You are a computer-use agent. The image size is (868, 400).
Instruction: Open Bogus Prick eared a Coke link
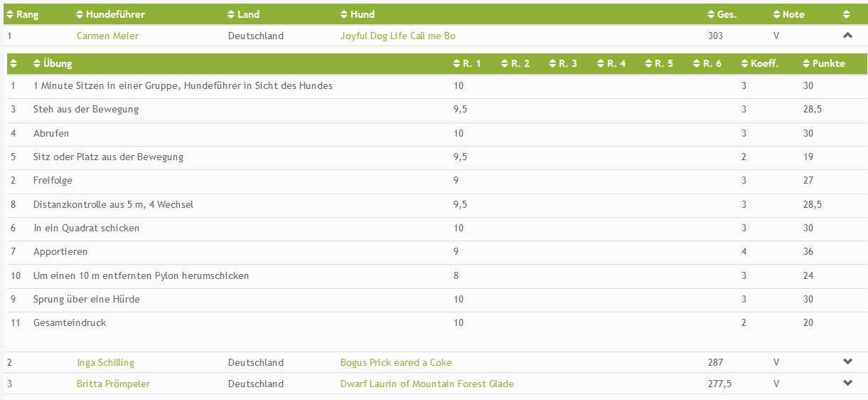(396, 362)
